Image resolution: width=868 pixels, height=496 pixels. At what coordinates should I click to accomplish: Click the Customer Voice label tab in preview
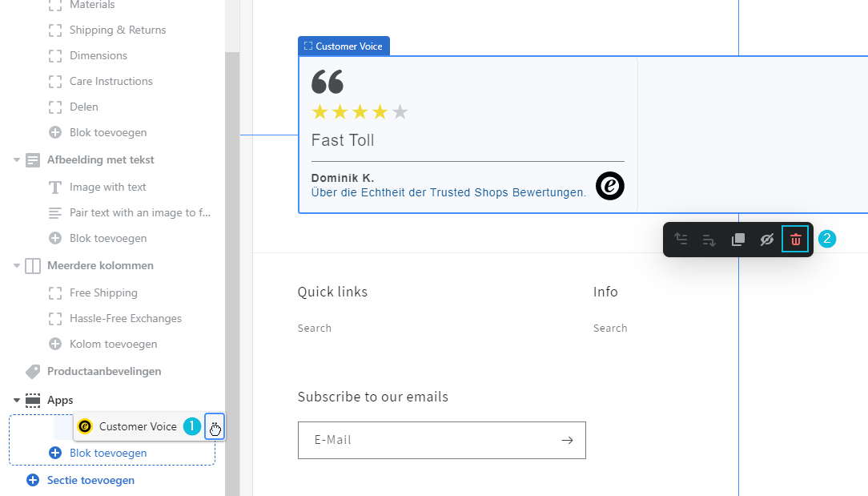coord(344,46)
